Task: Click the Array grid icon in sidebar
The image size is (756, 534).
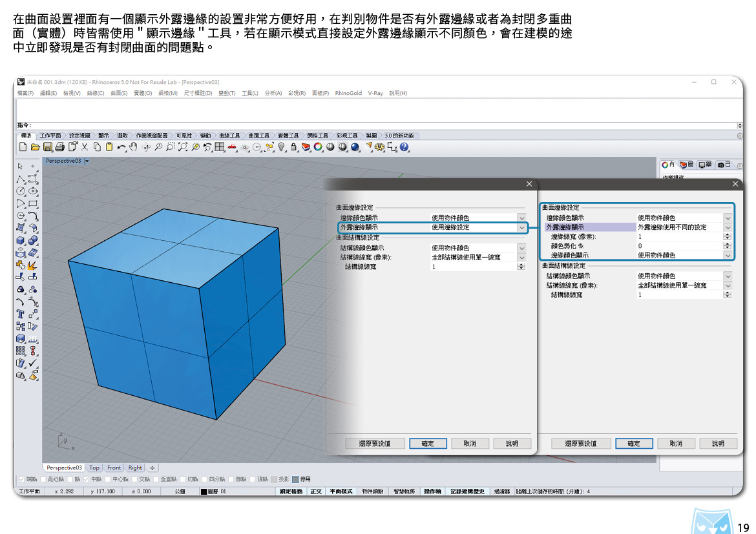Action: [x=20, y=351]
